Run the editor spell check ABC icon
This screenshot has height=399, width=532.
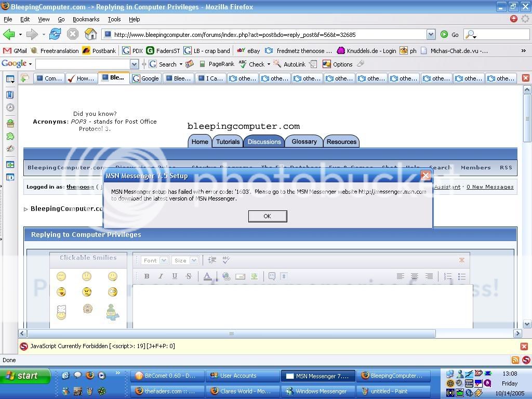(226, 260)
